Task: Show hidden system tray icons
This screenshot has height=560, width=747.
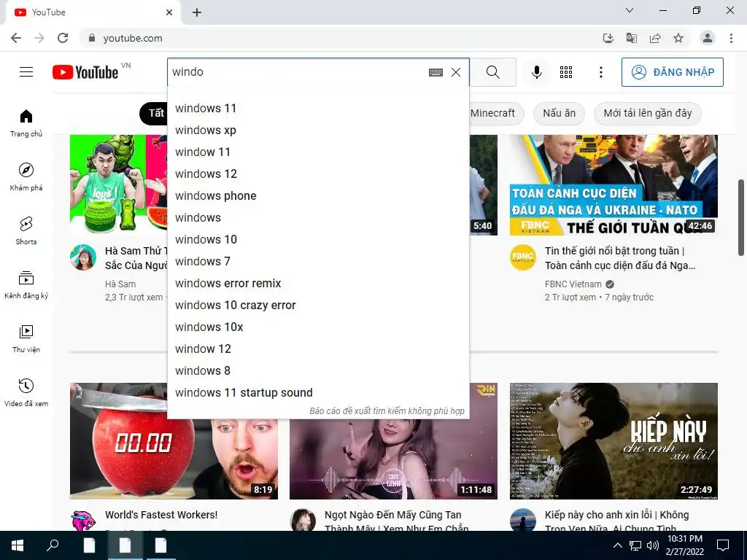Action: 617,545
